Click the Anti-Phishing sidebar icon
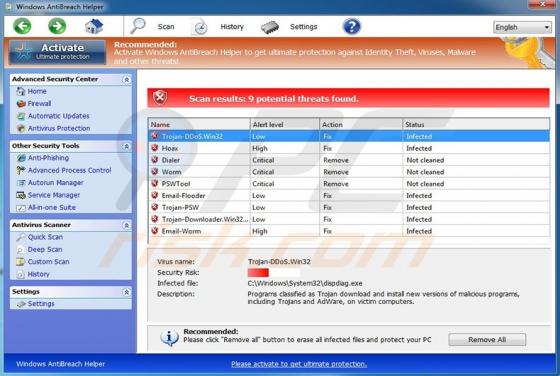The height and width of the screenshot is (376, 560). click(21, 158)
